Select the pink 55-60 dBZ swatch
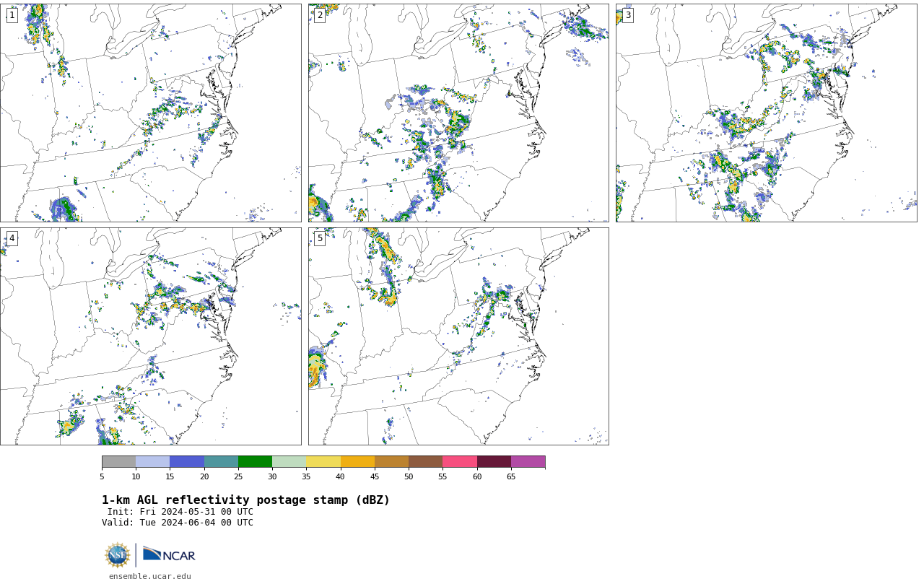Image resolution: width=924 pixels, height=584 pixels. (x=460, y=462)
